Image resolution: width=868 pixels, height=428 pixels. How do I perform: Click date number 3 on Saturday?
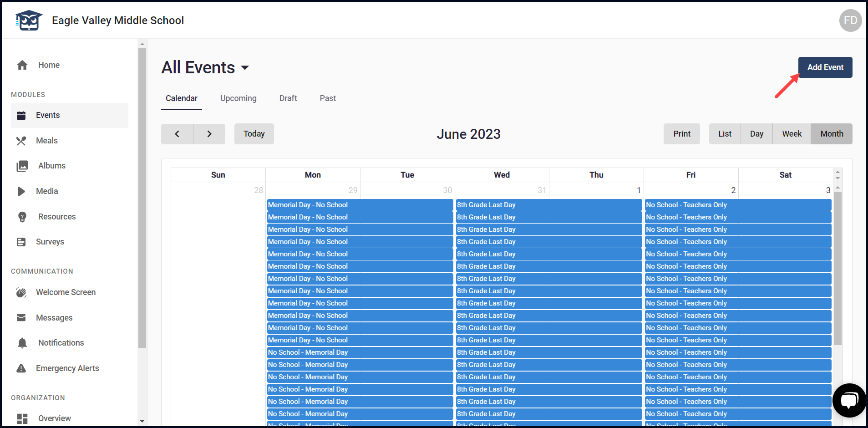tap(828, 190)
